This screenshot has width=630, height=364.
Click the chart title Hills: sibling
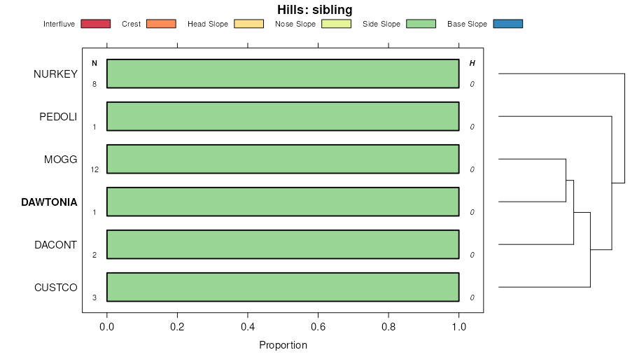pos(315,10)
